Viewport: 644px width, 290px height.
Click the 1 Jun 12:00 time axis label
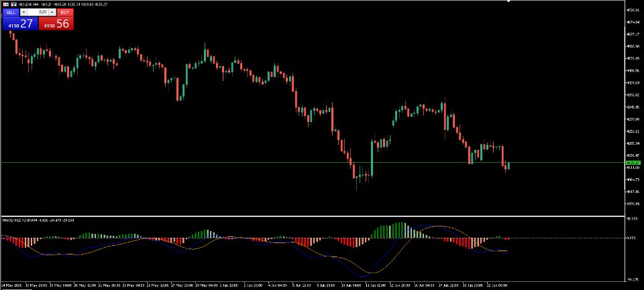click(x=229, y=284)
